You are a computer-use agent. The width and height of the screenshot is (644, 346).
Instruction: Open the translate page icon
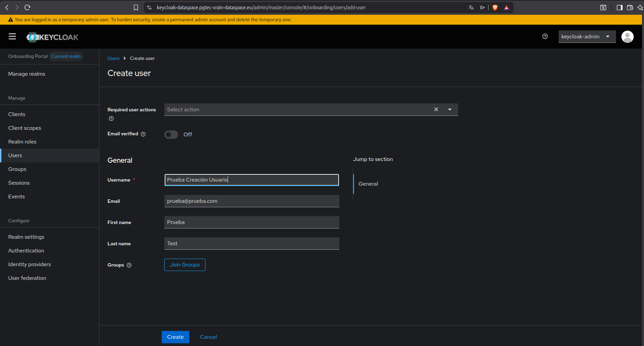[471, 8]
